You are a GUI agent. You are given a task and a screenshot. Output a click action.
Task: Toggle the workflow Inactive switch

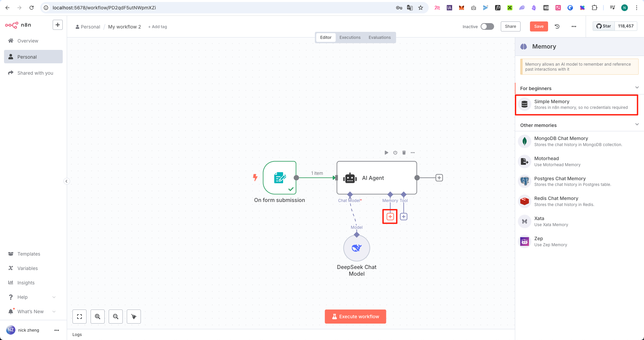point(487,26)
